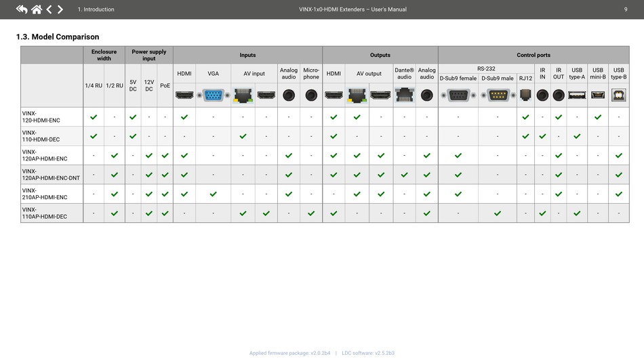
Task: Click the 'VGA' column label
Action: [x=213, y=73]
